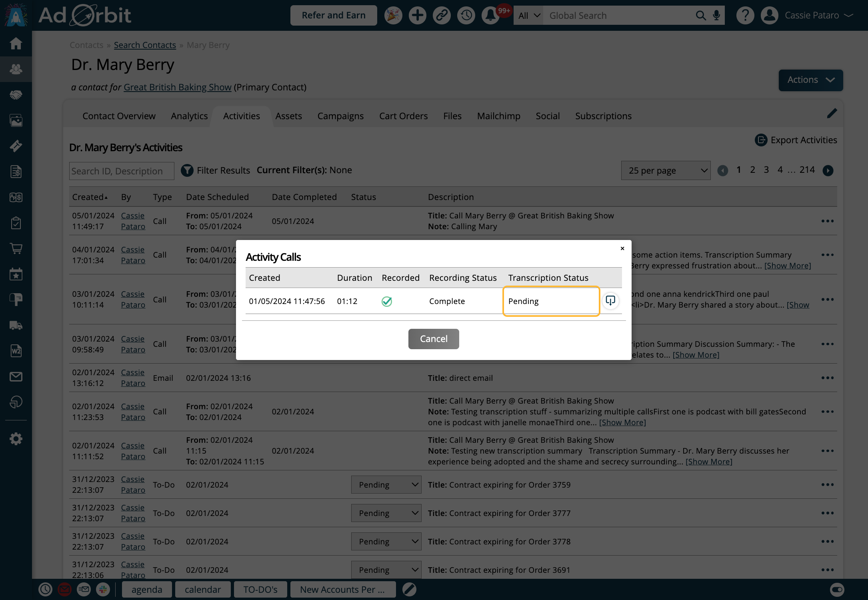This screenshot has height=600, width=868.
Task: Click the Cancel button in modal
Action: [x=433, y=339]
